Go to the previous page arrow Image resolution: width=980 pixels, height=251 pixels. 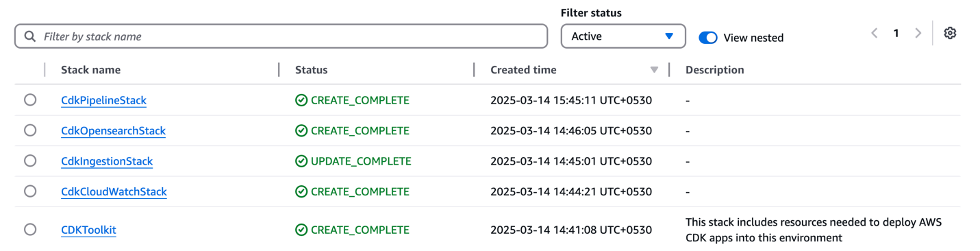click(875, 33)
